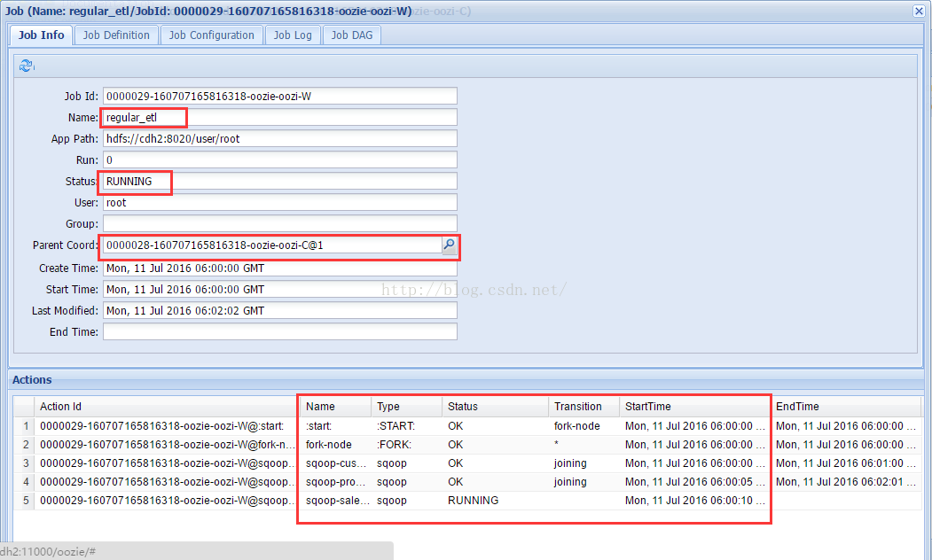The height and width of the screenshot is (560, 932).
Task: Click the refresh icon in Job Info toolbar
Action: [x=26, y=66]
